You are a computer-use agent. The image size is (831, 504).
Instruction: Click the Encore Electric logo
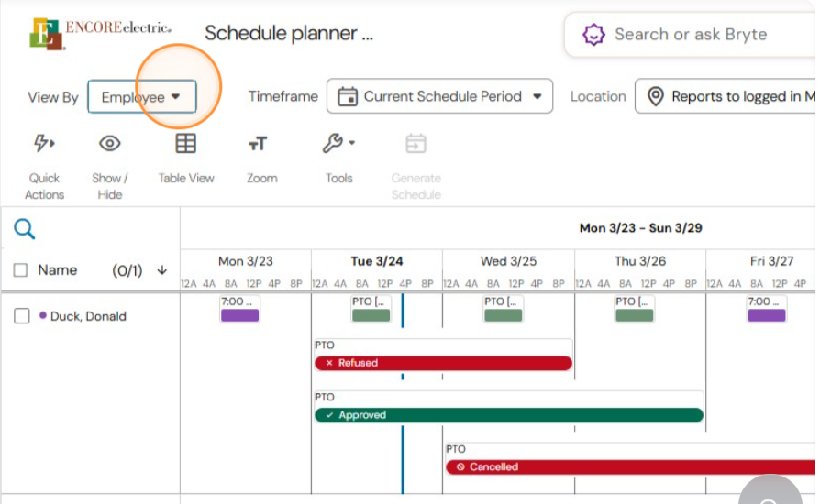pyautogui.click(x=100, y=34)
